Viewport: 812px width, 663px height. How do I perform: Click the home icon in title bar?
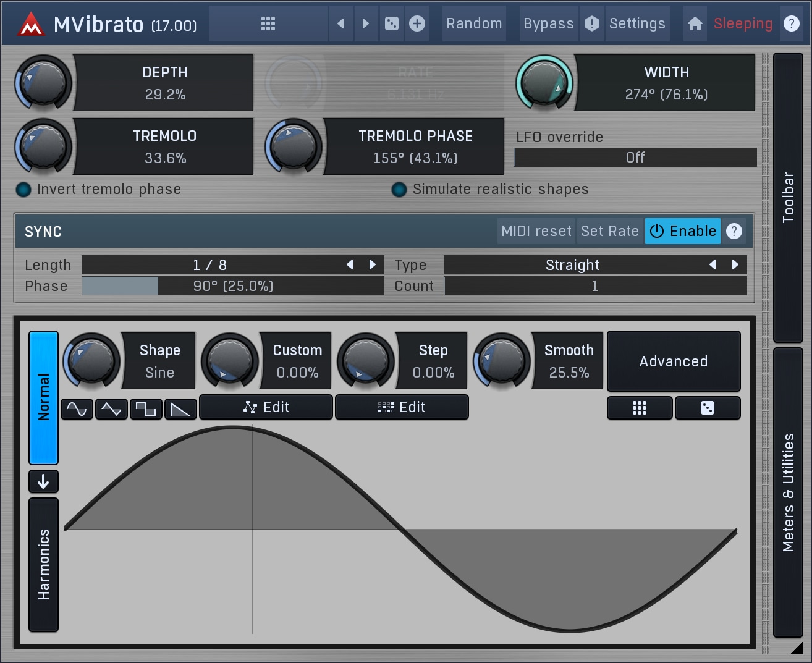[695, 23]
